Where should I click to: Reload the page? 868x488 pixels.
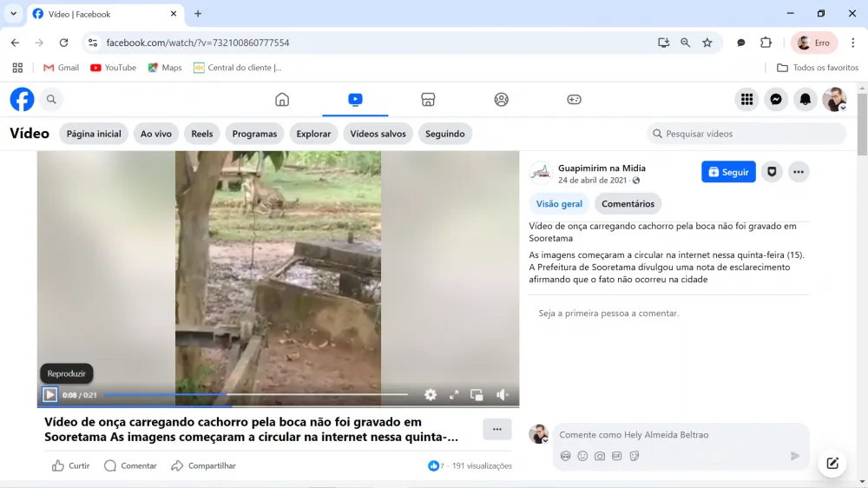click(x=63, y=43)
